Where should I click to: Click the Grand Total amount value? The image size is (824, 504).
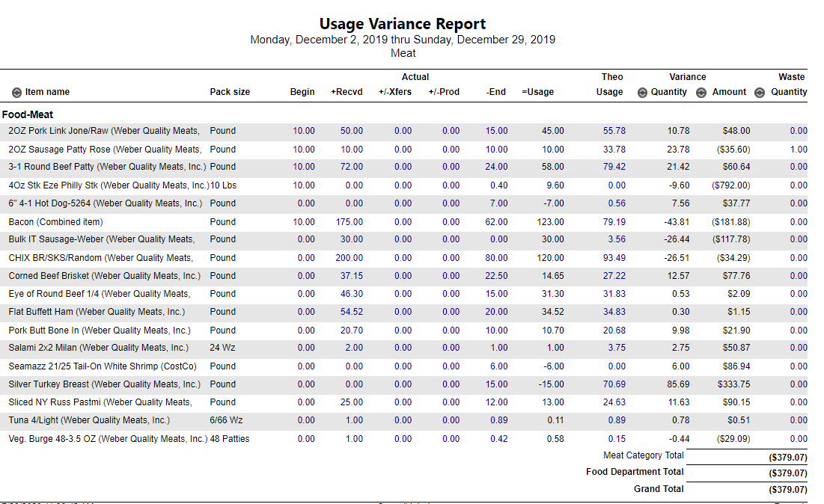pyautogui.click(x=787, y=490)
